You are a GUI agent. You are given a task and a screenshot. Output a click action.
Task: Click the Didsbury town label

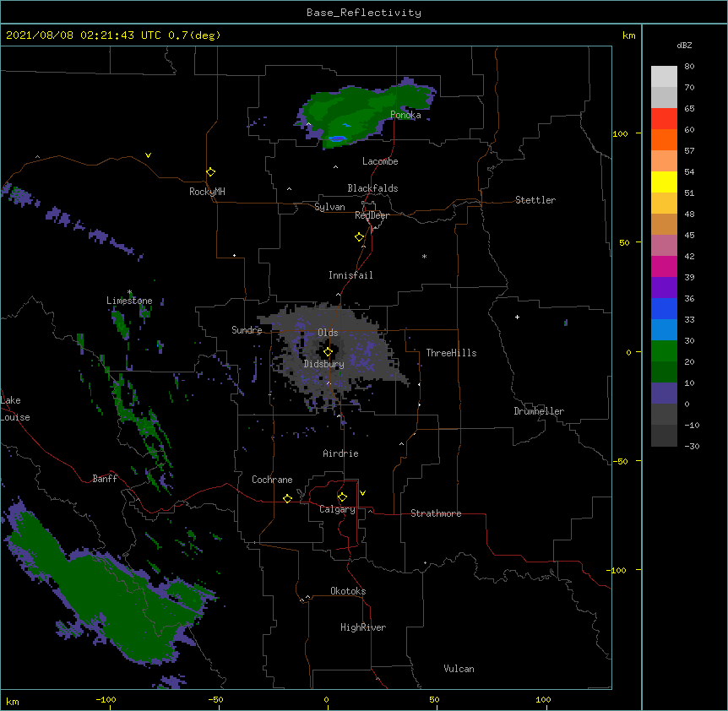(x=324, y=364)
